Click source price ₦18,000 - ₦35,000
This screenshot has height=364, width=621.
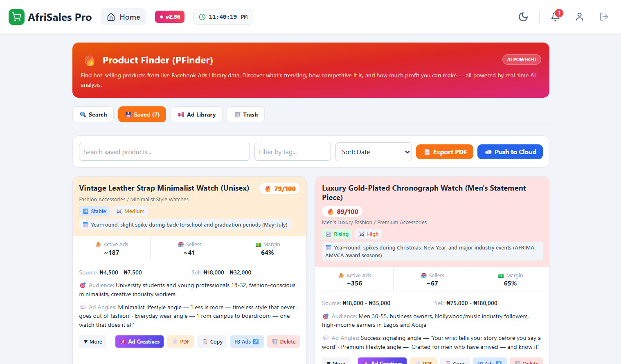pos(366,303)
